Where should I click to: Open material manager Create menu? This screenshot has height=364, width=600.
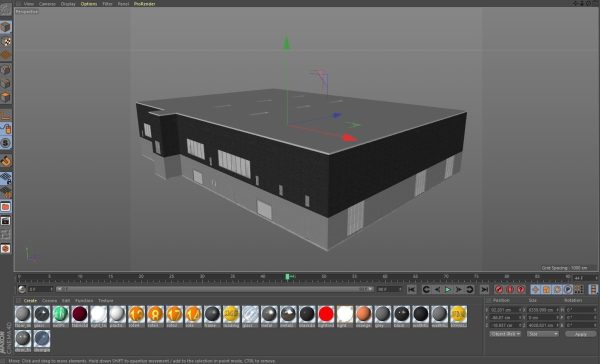click(x=30, y=301)
